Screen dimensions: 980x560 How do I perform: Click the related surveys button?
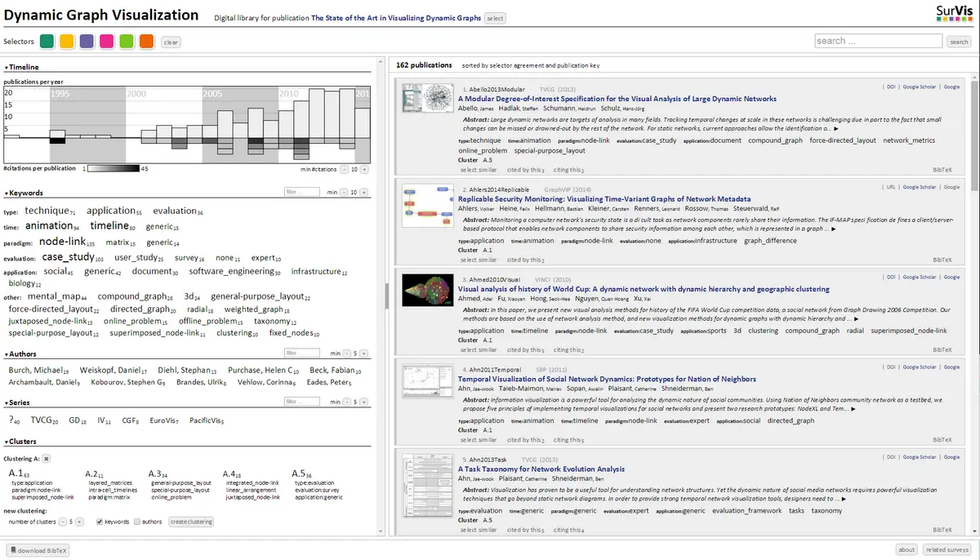[947, 550]
